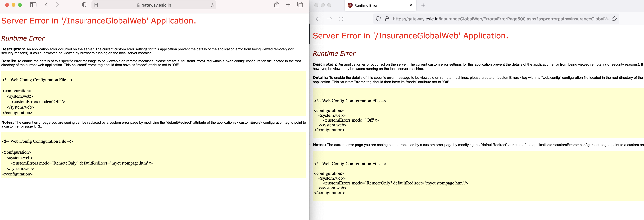Open a new tab in Safari

coord(288,5)
